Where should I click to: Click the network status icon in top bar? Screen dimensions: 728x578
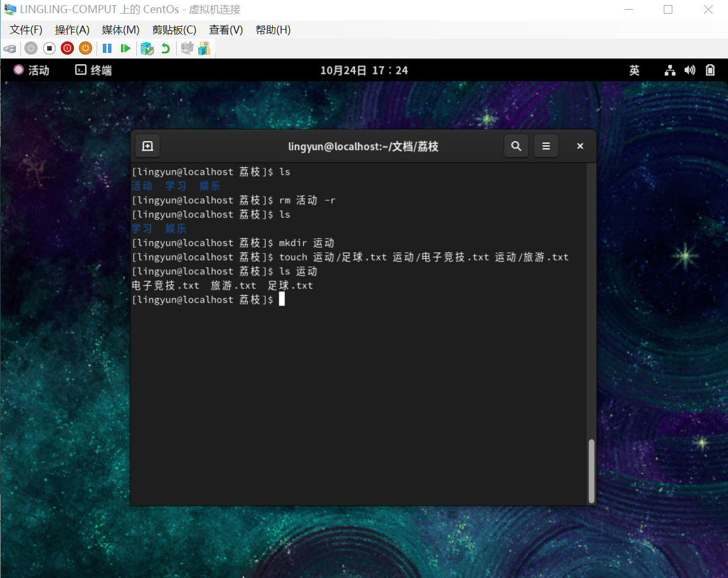click(670, 70)
